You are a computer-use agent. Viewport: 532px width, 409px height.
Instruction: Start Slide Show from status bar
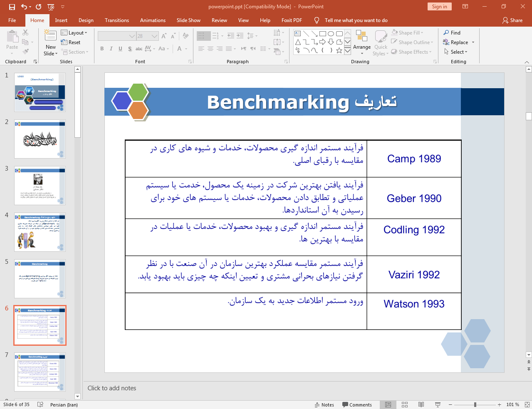click(438, 404)
